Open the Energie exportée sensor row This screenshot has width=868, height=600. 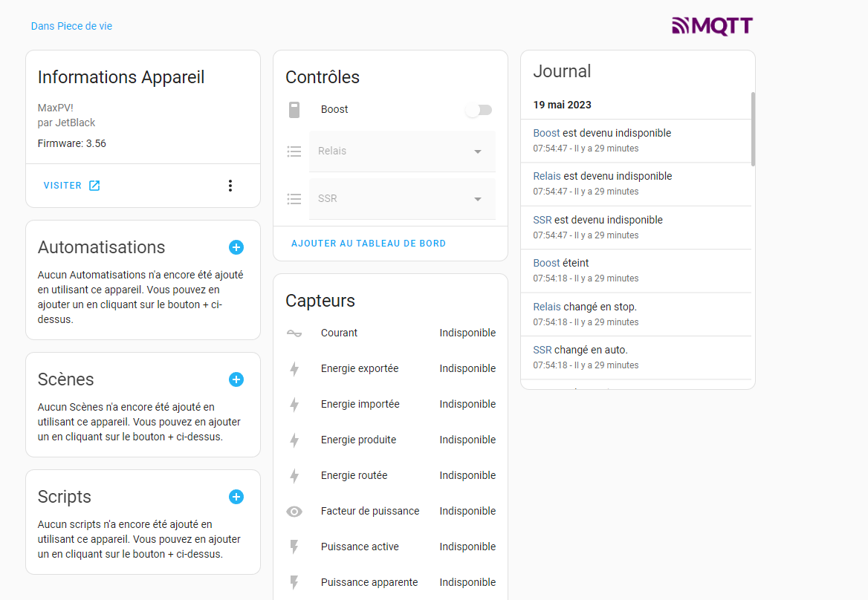click(390, 369)
